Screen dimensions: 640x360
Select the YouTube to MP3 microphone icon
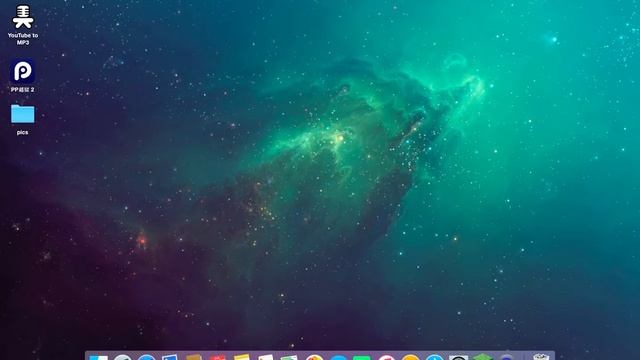[23, 16]
